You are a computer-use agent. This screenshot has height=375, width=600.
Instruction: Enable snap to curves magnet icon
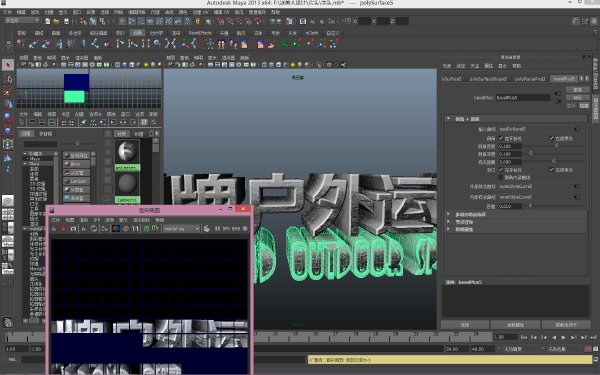[x=230, y=21]
